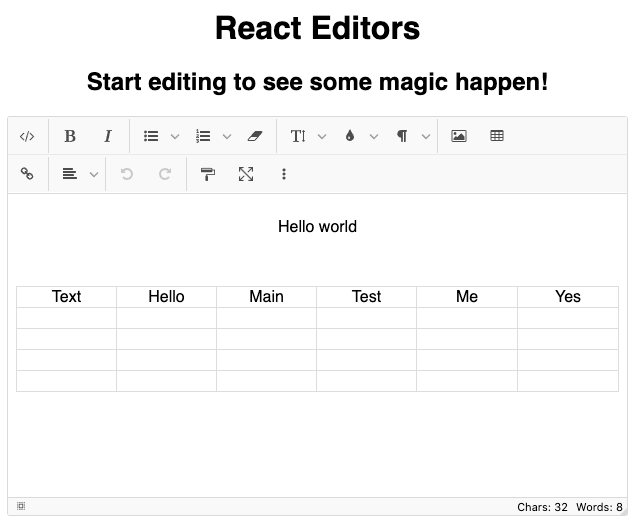Open numbered list style dropdown

click(227, 136)
